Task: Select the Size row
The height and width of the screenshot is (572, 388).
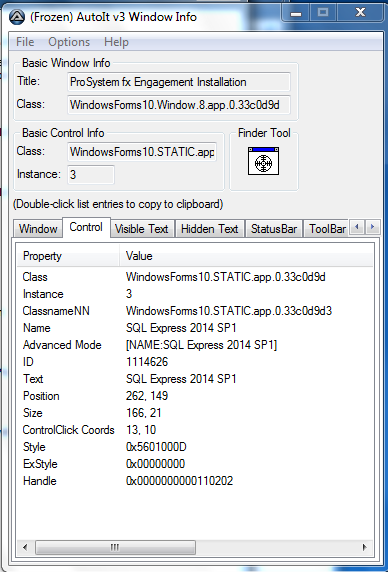Action: tap(195, 413)
